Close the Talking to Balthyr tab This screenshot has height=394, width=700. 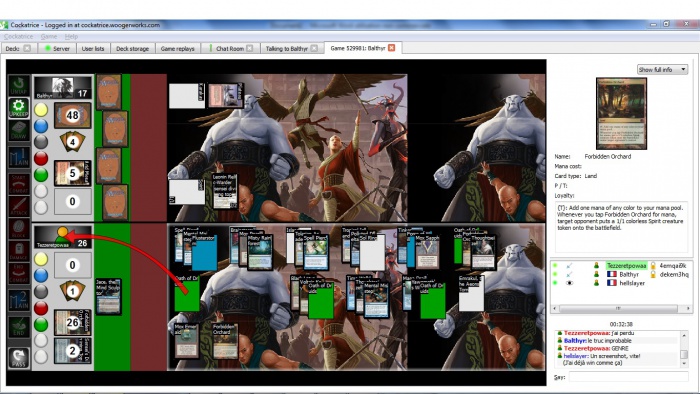(x=314, y=48)
